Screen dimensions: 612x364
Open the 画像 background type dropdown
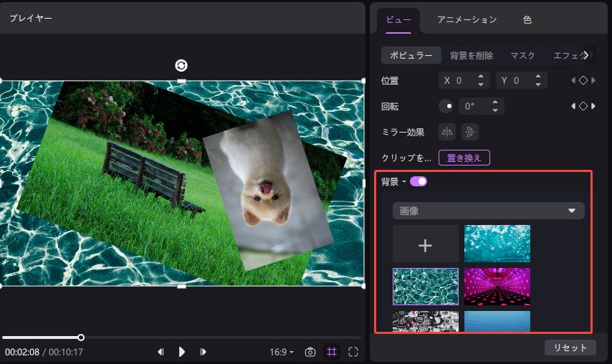(x=488, y=211)
